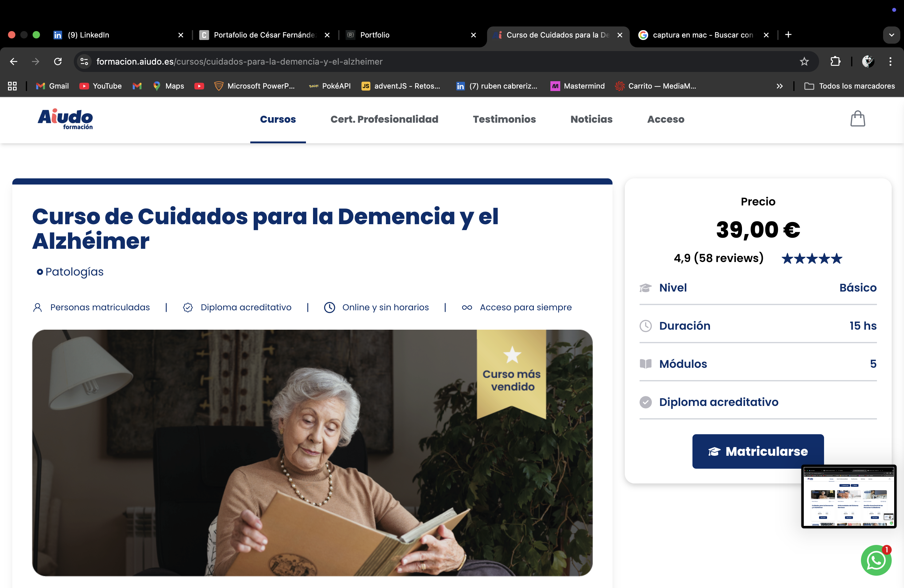The width and height of the screenshot is (904, 588).
Task: Open the Chrome extensions puzzle icon
Action: click(835, 62)
